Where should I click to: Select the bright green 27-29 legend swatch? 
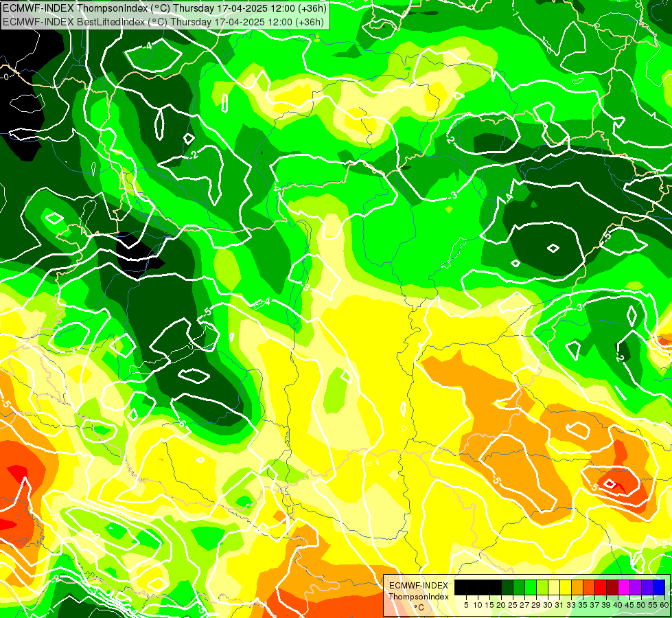[x=531, y=588]
